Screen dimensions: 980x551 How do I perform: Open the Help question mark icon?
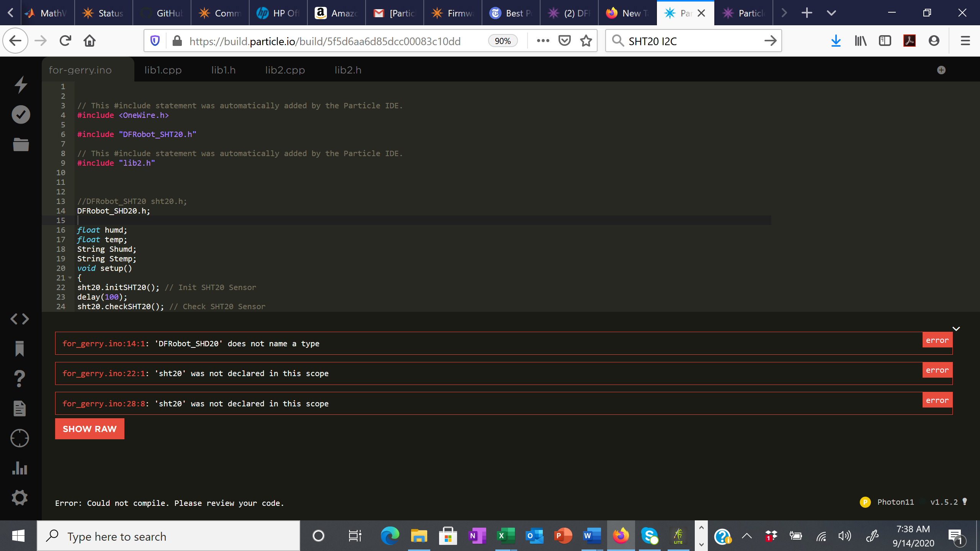pos(20,379)
